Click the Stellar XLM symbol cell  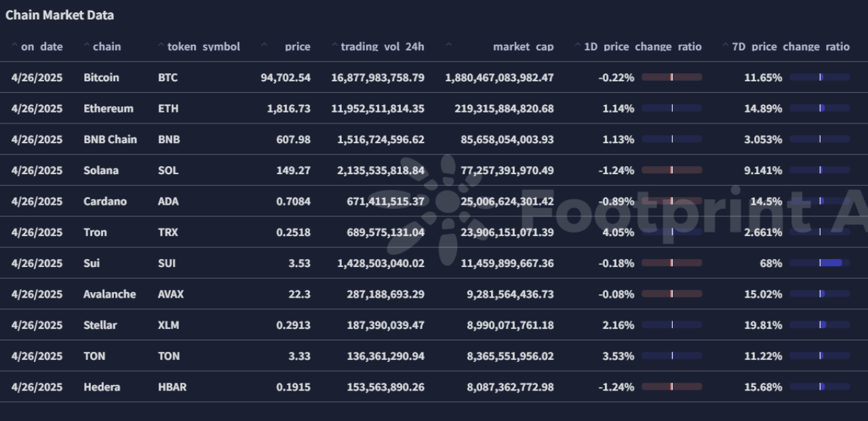tap(168, 325)
